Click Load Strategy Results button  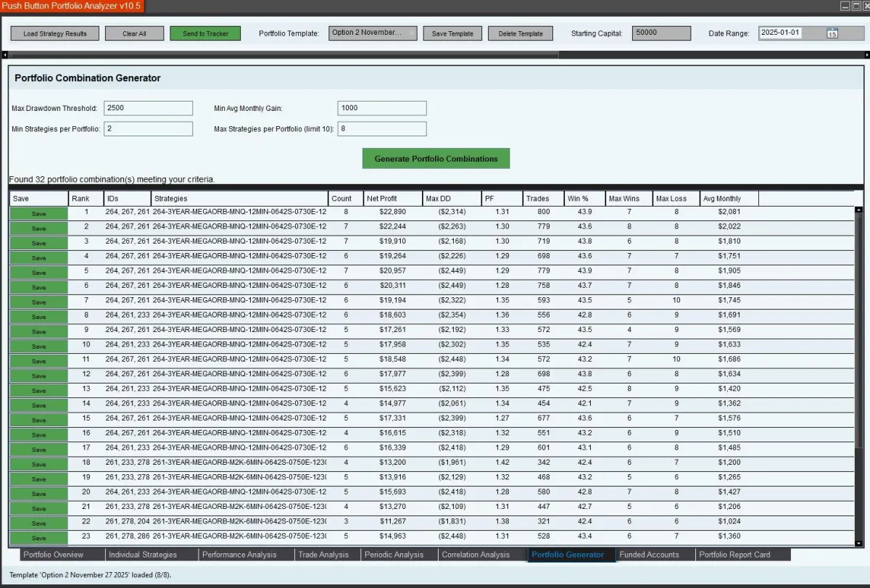point(54,33)
